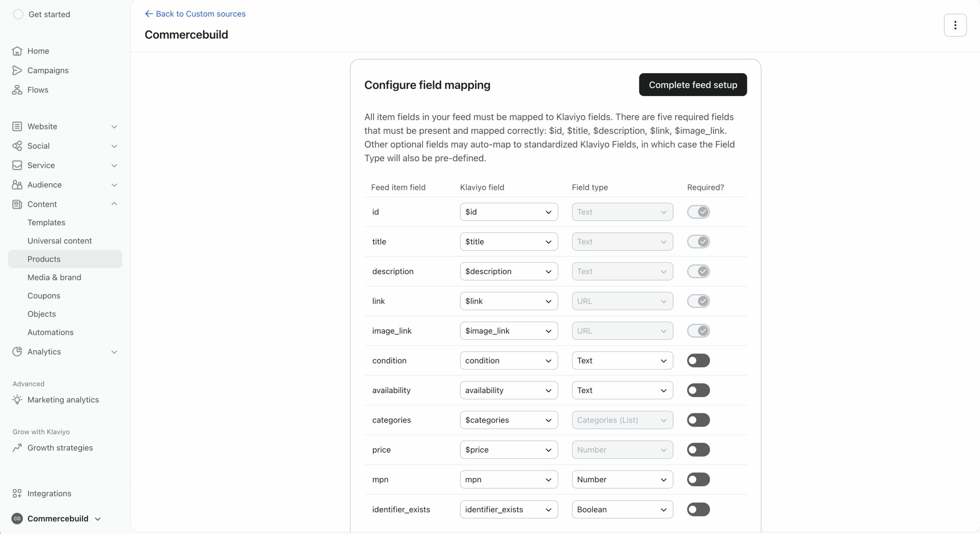Screen dimensions: 980x534
Task: Click the Campaigns paper-plane icon
Action: (17, 70)
